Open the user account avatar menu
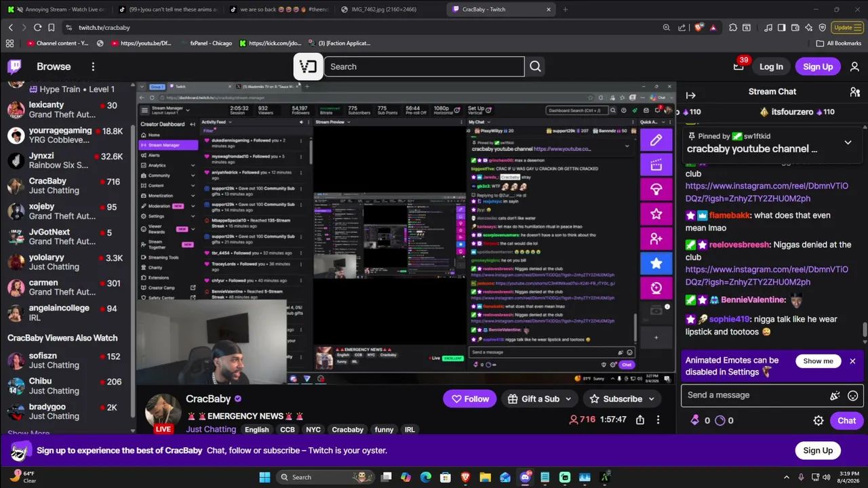868x488 pixels. [854, 66]
